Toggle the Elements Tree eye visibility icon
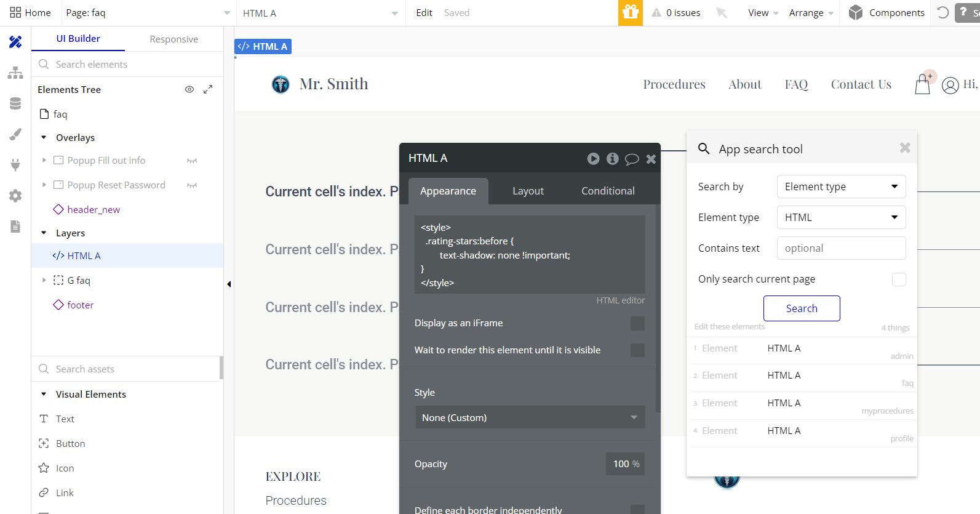Screen dimensions: 980x514 click(189, 89)
